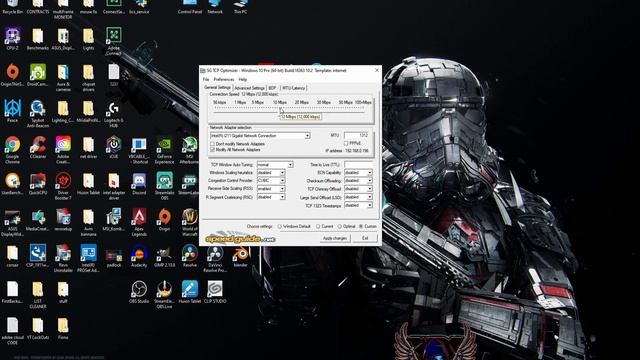640x360 pixels.
Task: Select the Windows Default settings radio
Action: coord(280,226)
